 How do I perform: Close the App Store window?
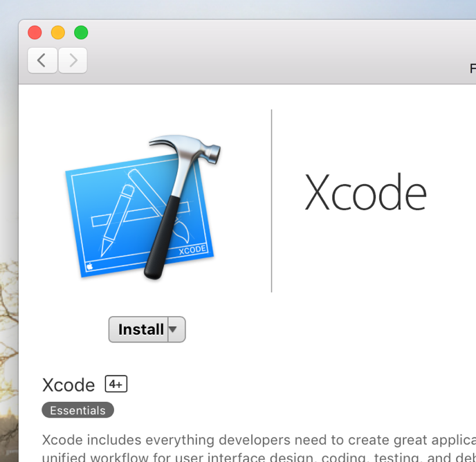coord(35,33)
